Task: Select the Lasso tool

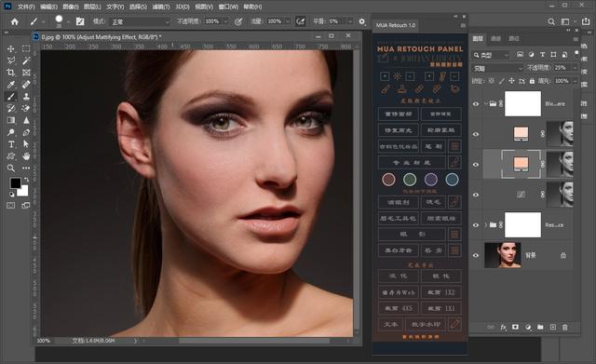Action: pyautogui.click(x=11, y=61)
